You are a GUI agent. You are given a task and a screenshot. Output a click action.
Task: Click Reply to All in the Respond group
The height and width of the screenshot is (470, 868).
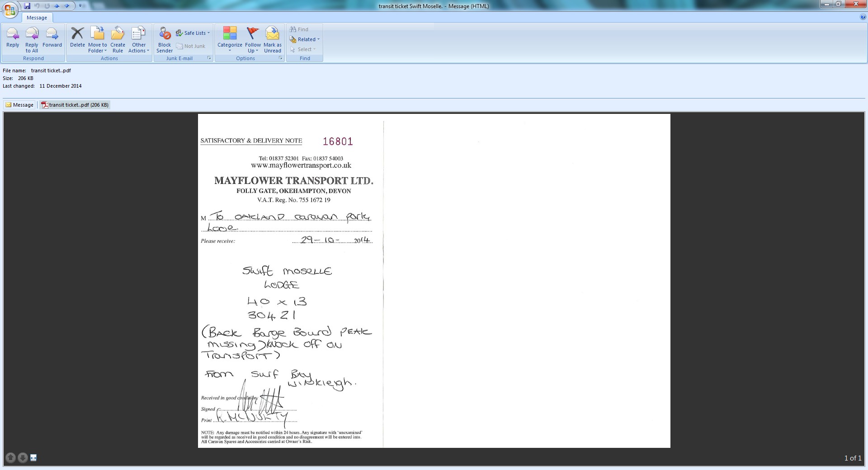pyautogui.click(x=32, y=40)
